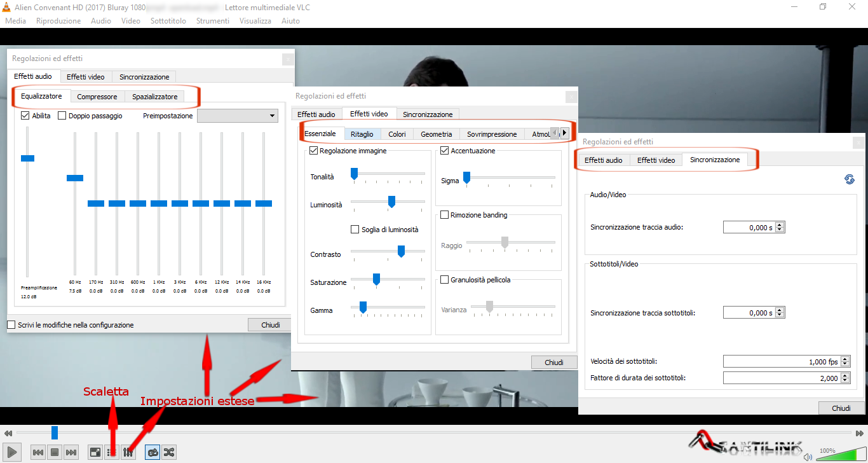Click slower-playback arrows left of seek bar
This screenshot has height=463, width=868.
(x=8, y=433)
